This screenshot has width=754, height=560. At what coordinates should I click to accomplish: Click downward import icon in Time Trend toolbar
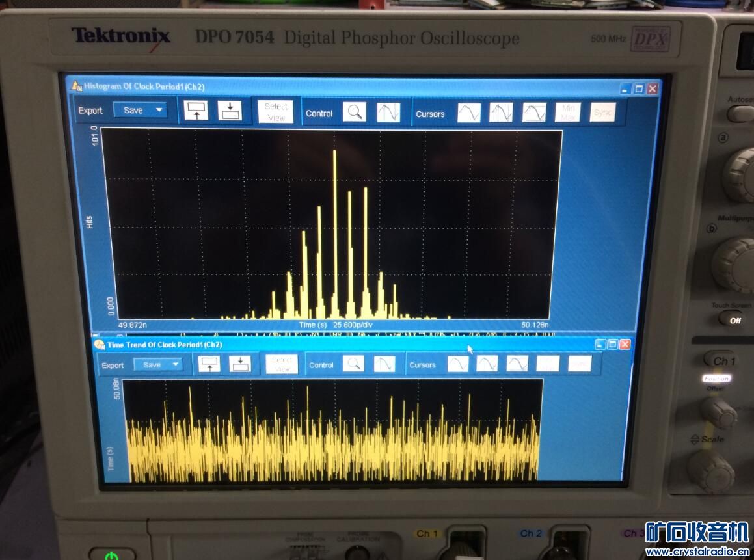240,364
